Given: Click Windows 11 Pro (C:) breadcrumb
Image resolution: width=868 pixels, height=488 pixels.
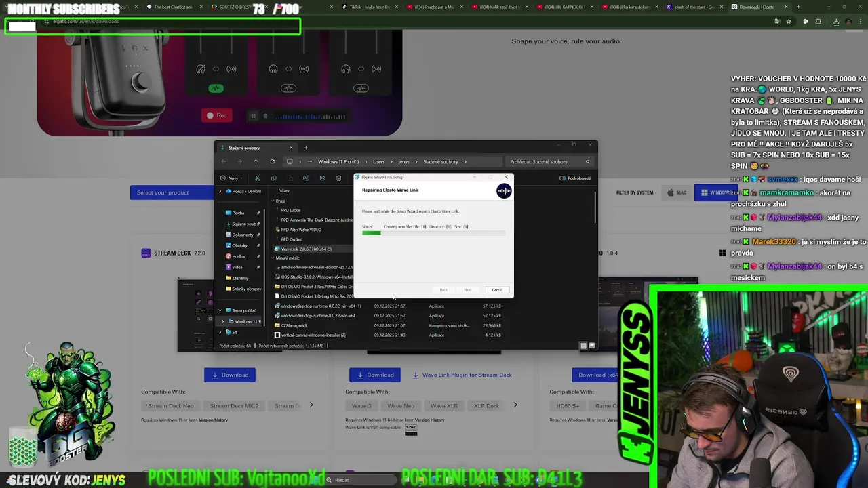Looking at the screenshot, I should 338,161.
